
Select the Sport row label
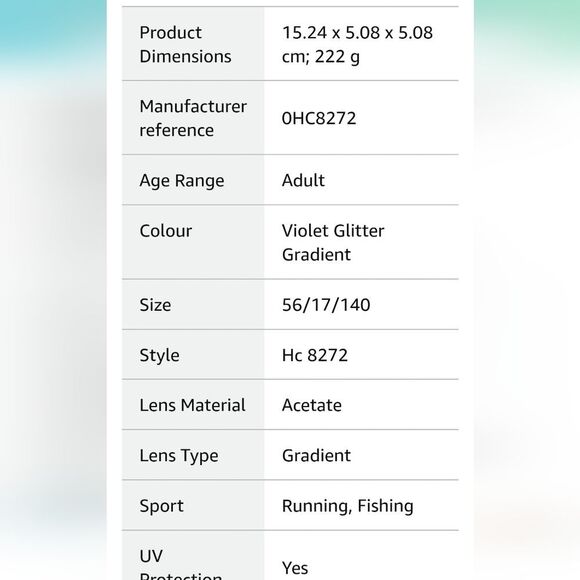162,506
